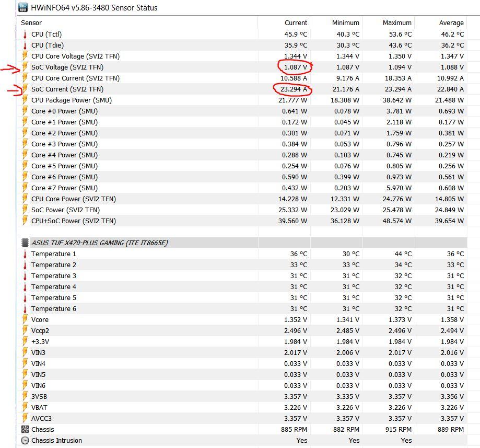Screen dimensions: 480x448
Task: Select the Core #2 Power (SMU) label
Action: [x=64, y=133]
